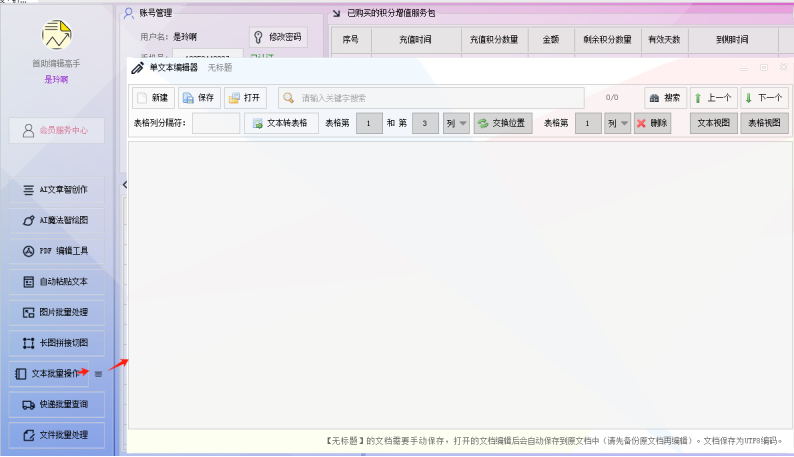This screenshot has width=794, height=457.
Task: Click second column number field showing 3
Action: tap(425, 123)
